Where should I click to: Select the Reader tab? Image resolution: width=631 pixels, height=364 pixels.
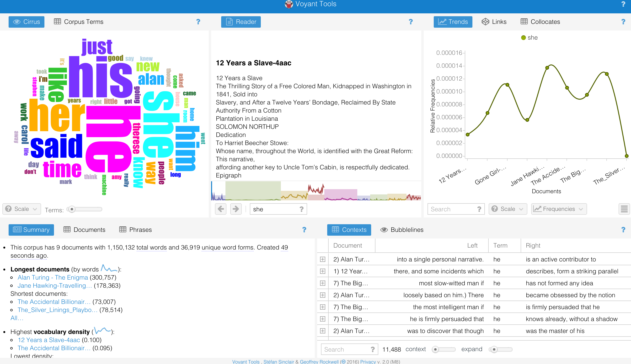coord(241,22)
